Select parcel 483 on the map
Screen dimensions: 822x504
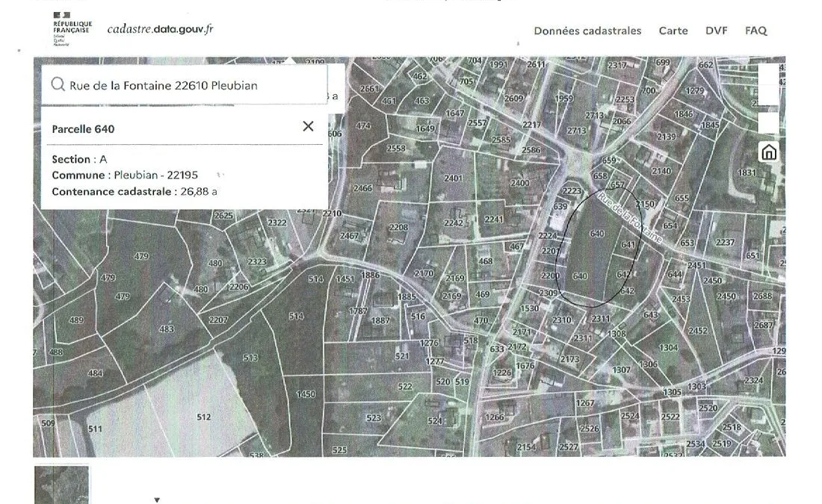coord(166,329)
